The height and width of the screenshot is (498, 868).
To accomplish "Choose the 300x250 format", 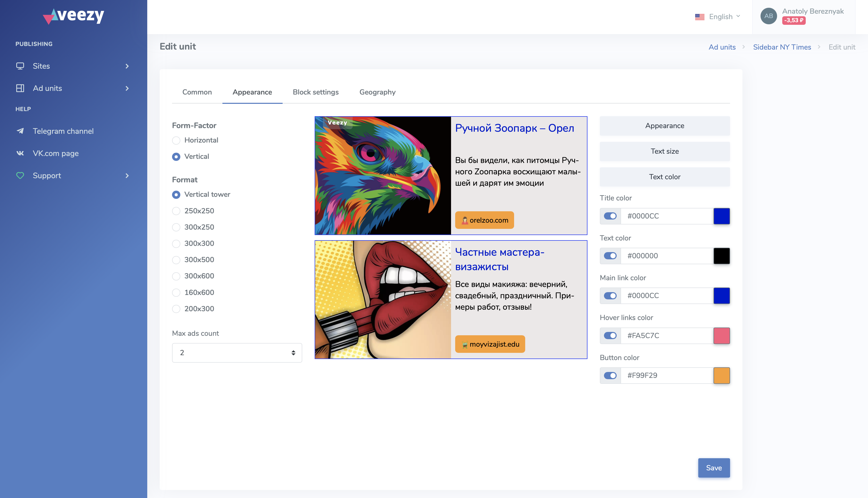I will point(176,227).
